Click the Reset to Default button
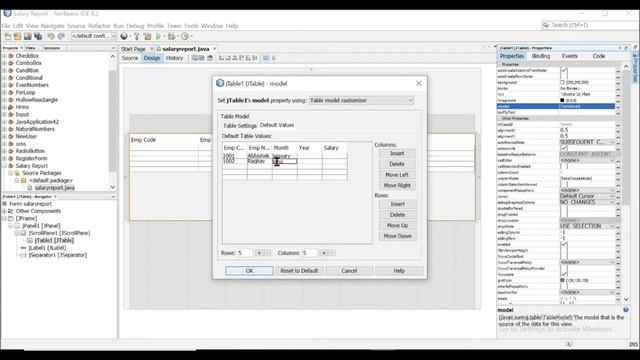The width and height of the screenshot is (640, 360). [x=299, y=271]
